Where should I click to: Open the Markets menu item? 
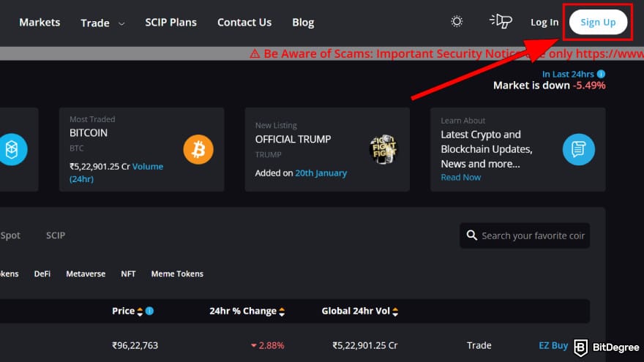[40, 22]
